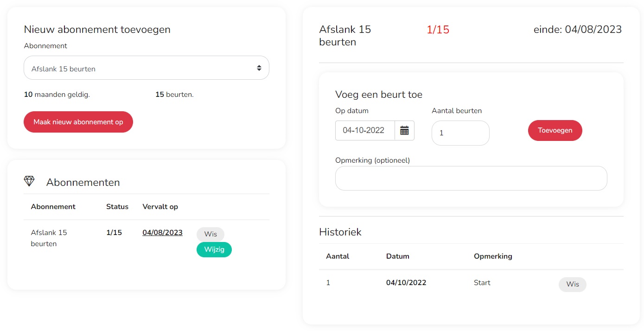Click the green Wijzig button

pos(214,249)
